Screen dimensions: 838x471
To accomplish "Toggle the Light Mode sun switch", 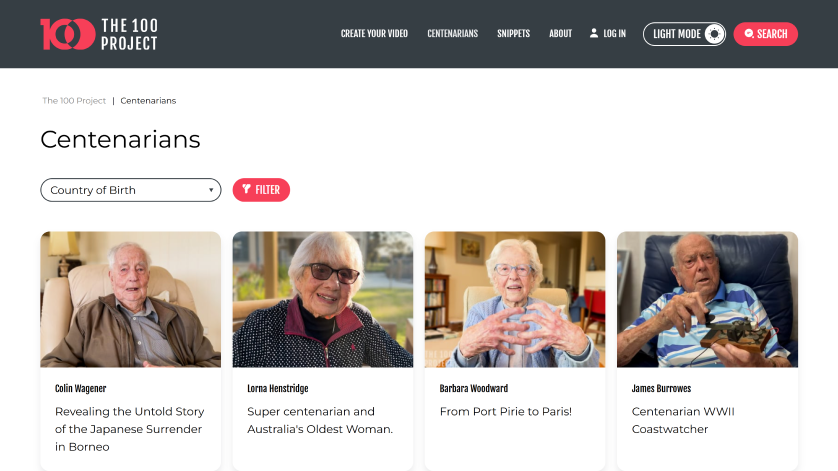I will [x=714, y=34].
